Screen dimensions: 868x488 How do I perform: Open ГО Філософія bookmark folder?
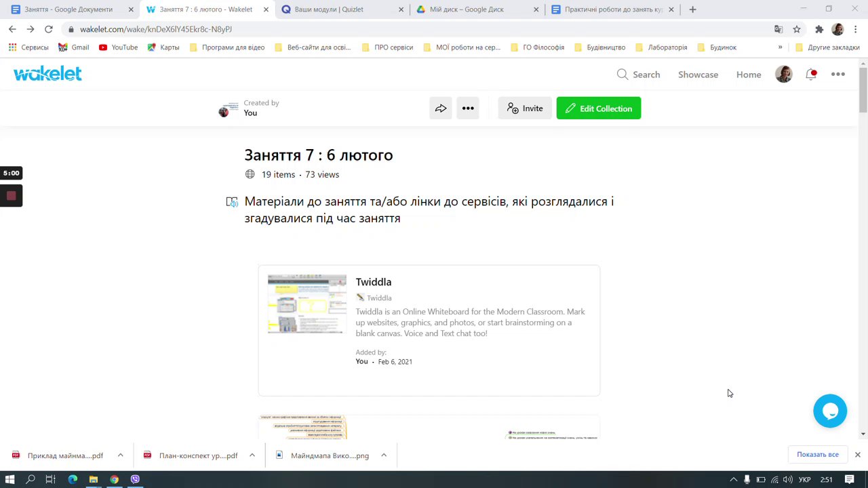click(537, 47)
